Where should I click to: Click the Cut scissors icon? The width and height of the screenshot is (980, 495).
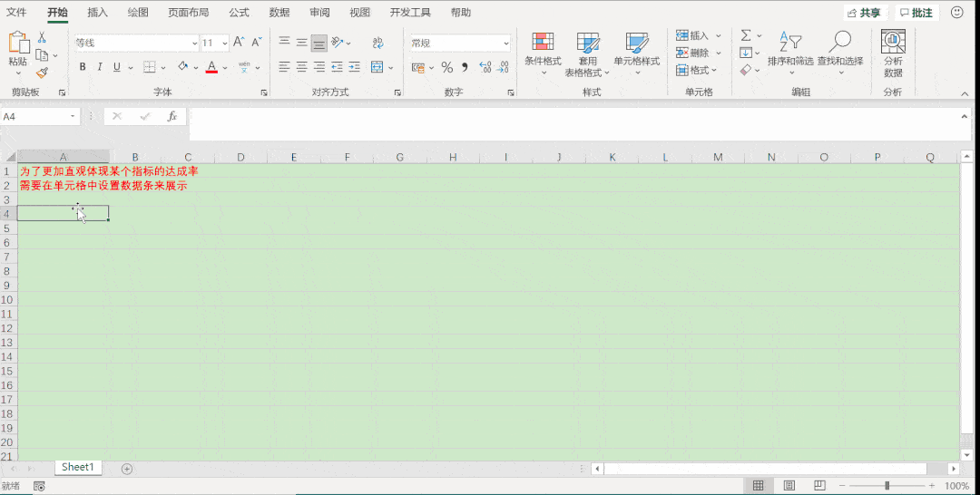(x=42, y=37)
